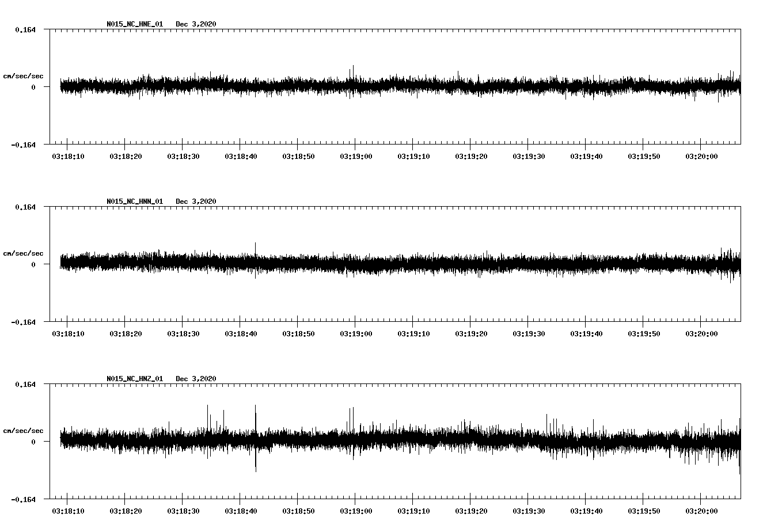
Task: Click the 03:19:20 tick label on HNE axis
Action: pyautogui.click(x=472, y=155)
